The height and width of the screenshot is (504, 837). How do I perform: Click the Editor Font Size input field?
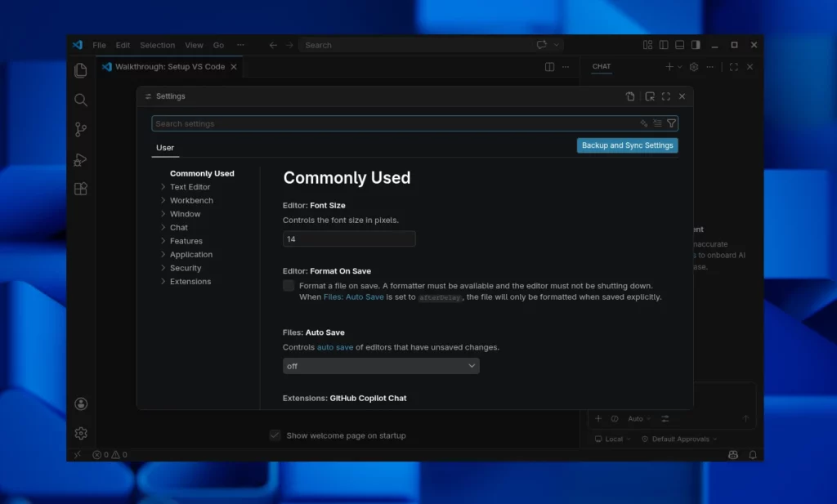coord(349,239)
